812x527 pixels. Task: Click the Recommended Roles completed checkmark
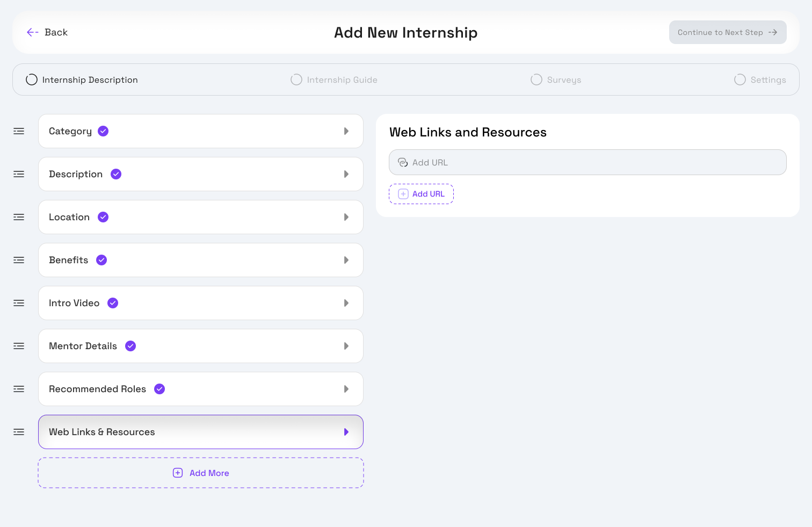click(160, 389)
